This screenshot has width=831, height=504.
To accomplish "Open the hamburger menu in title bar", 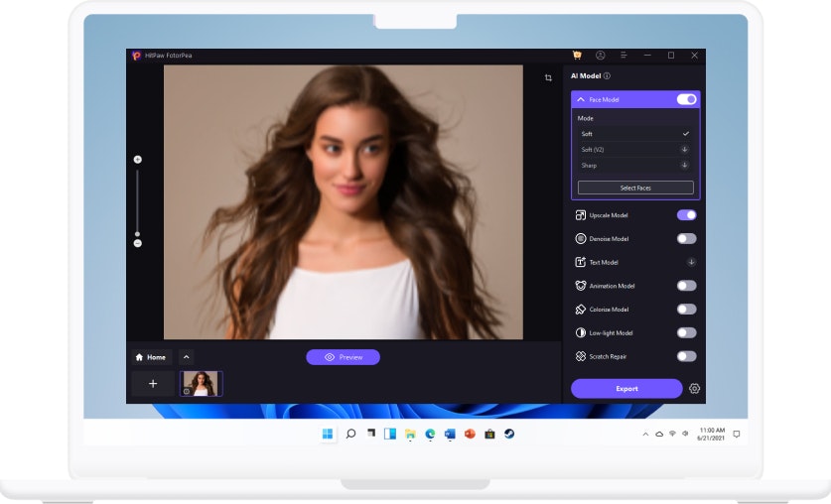I will [x=623, y=55].
